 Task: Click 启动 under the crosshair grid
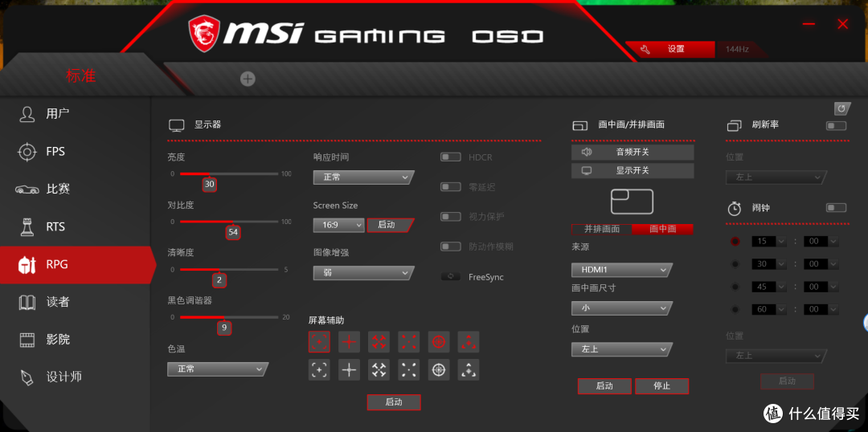(394, 402)
